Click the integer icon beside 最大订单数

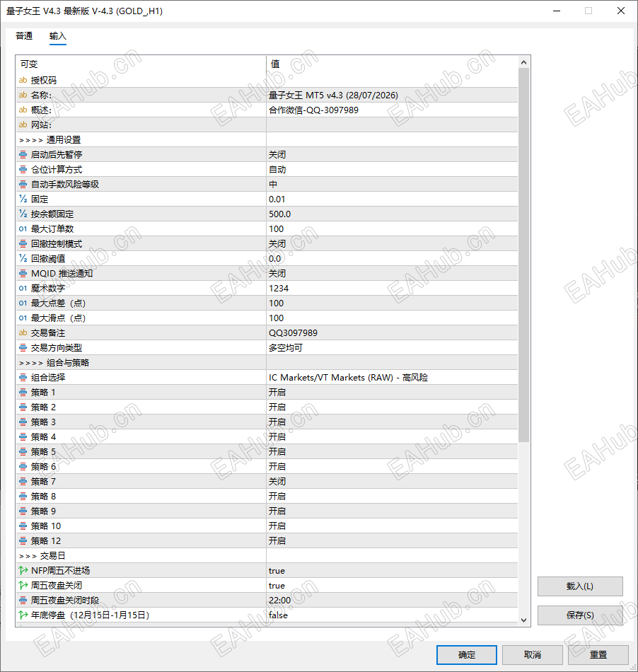(23, 229)
